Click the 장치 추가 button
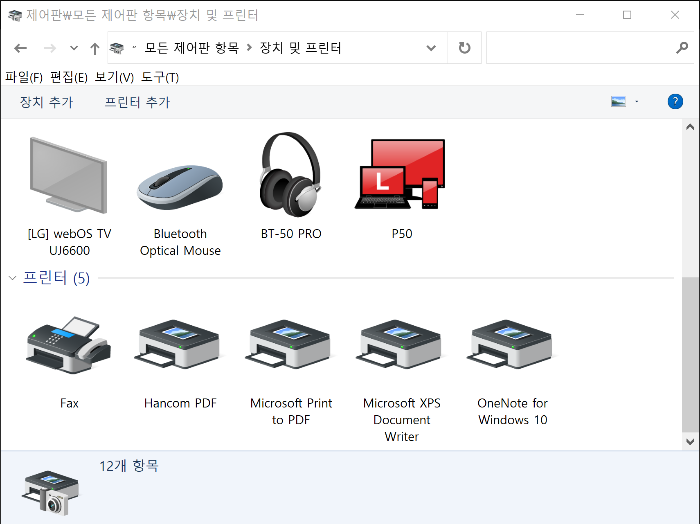 click(x=46, y=102)
